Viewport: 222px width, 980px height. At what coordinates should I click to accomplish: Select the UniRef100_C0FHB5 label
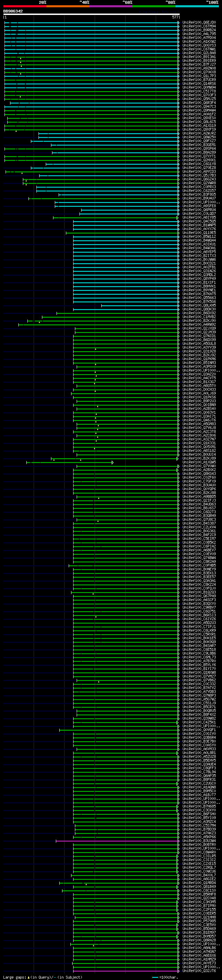click(199, 565)
